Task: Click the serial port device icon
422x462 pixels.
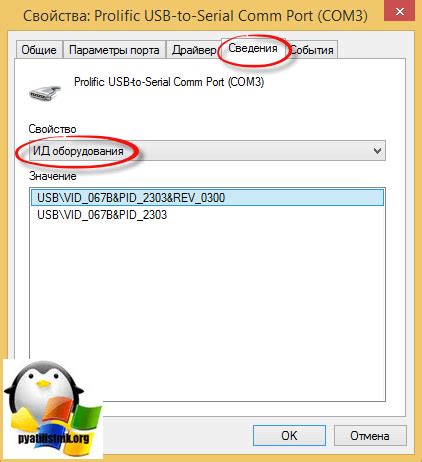Action: (45, 93)
